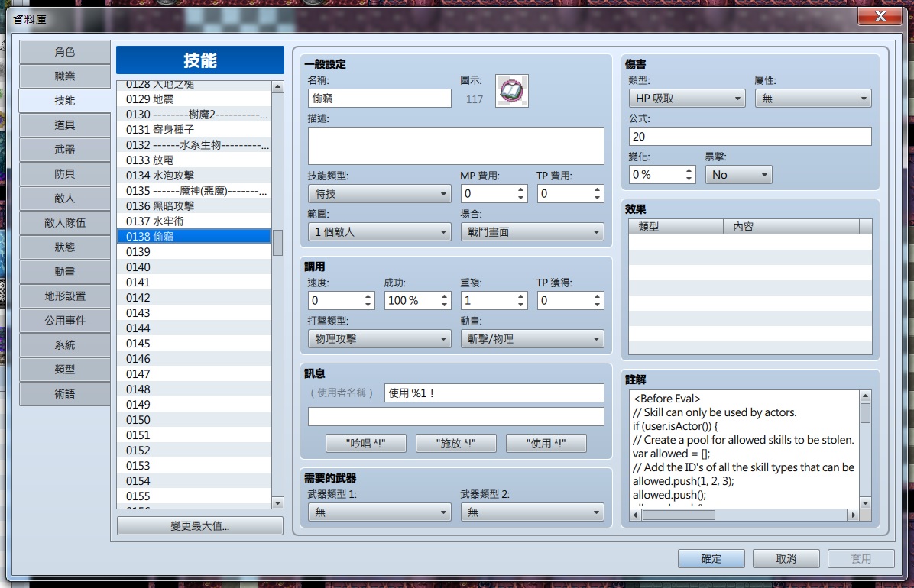Open the 技能類型 dropdown
The height and width of the screenshot is (588, 914).
(x=380, y=193)
